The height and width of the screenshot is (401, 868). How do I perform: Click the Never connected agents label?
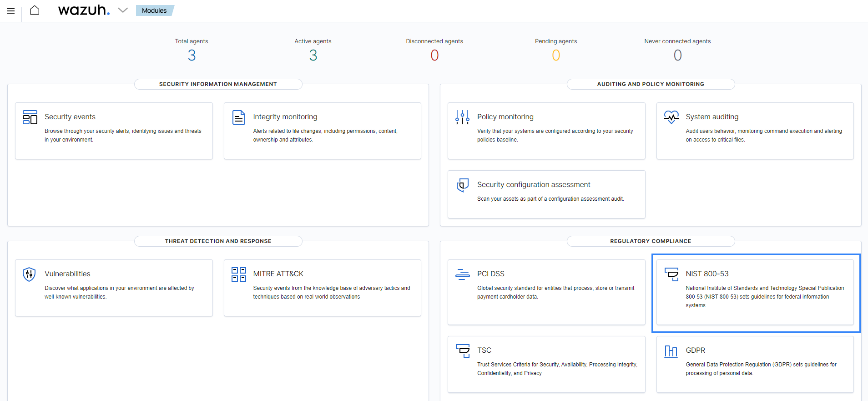tap(677, 41)
